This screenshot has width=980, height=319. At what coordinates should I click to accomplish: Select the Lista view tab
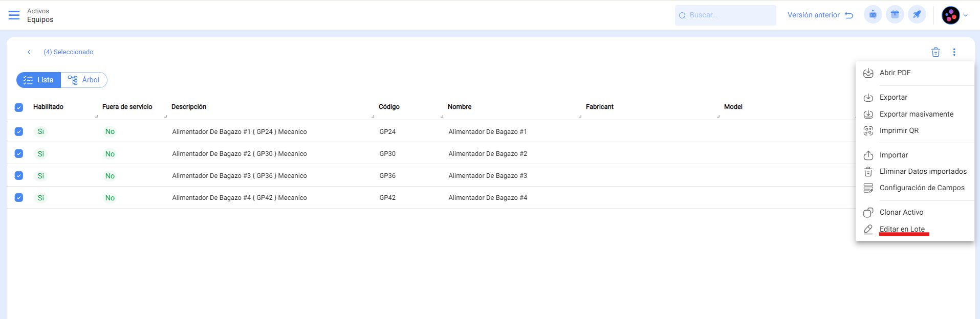(39, 80)
